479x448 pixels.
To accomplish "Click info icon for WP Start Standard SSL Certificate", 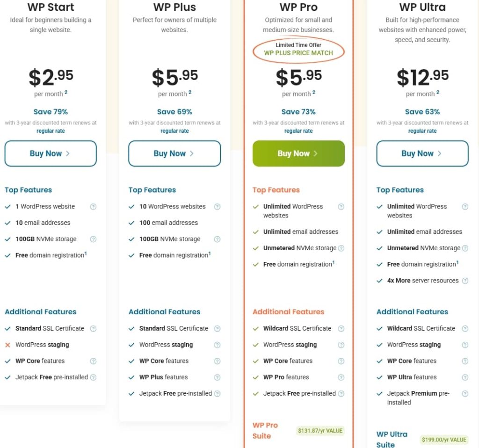I will click(93, 329).
